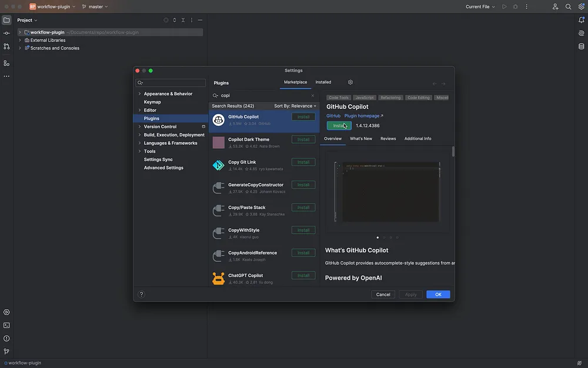Select the Keymap settings item
Image resolution: width=588 pixels, height=368 pixels.
(152, 102)
